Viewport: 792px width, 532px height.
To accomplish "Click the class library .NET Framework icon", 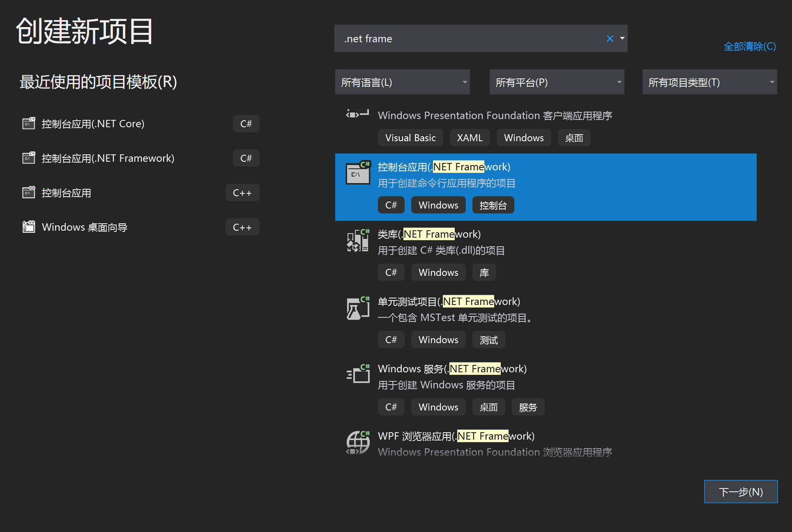I will 358,241.
